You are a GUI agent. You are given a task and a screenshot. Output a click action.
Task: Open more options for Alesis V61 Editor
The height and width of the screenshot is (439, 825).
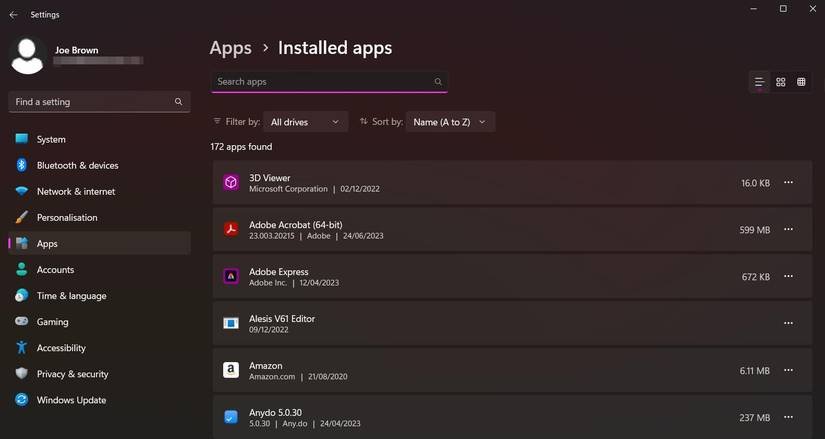click(x=788, y=323)
